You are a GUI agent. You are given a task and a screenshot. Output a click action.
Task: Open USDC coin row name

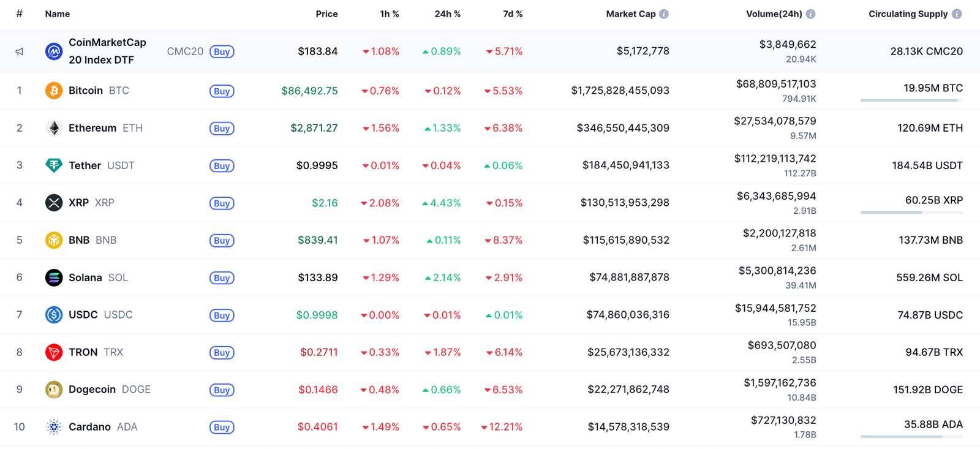click(x=83, y=315)
